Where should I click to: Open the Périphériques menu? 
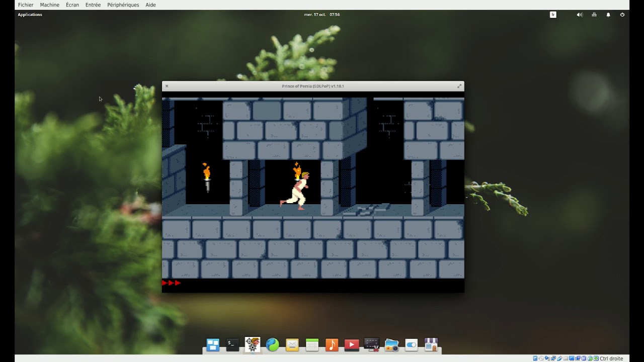[x=123, y=5]
